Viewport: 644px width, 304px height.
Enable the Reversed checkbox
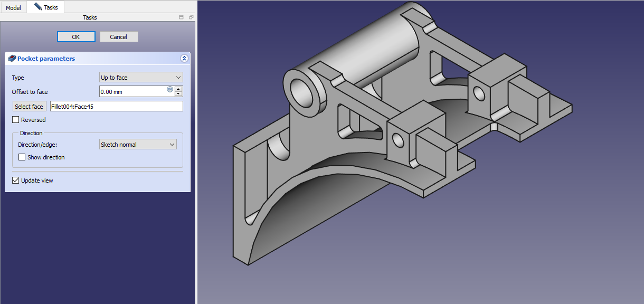click(15, 120)
